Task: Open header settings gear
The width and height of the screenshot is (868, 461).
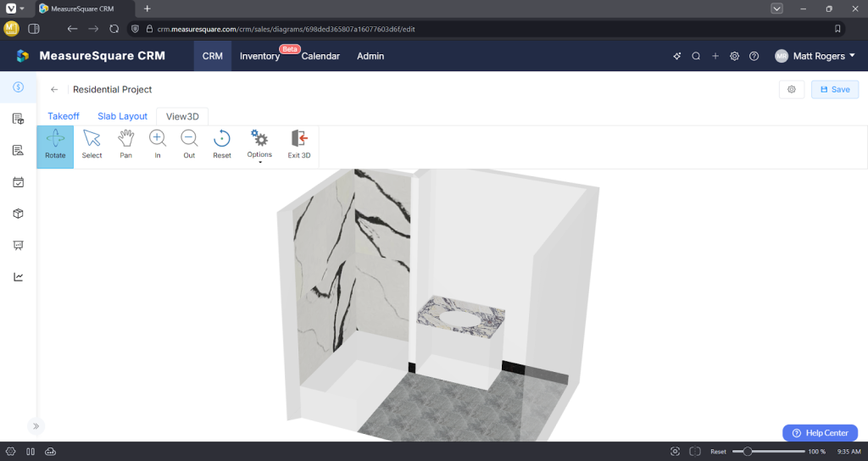Action: pos(735,56)
